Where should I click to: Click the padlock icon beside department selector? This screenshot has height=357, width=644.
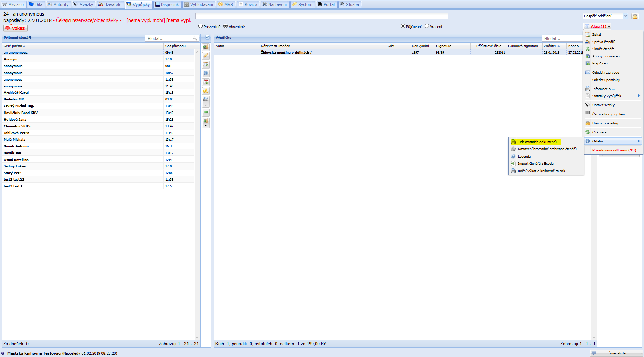pos(635,16)
